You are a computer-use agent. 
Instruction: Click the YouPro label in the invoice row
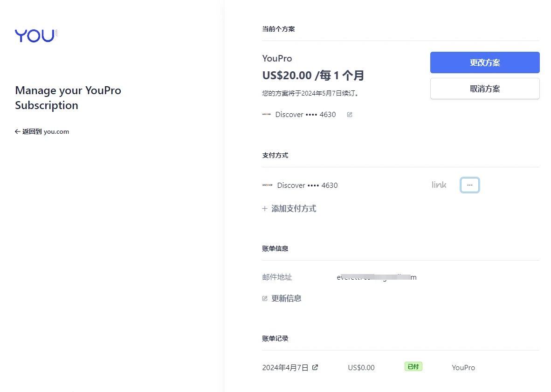[463, 367]
